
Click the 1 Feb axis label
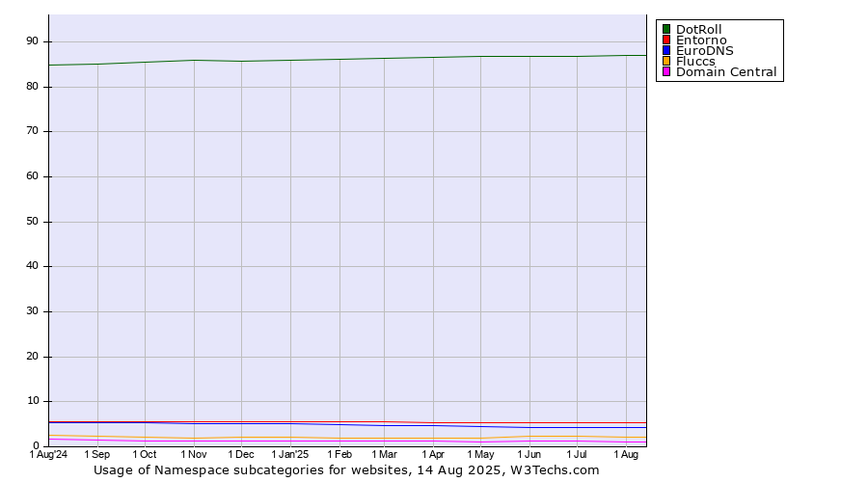339,454
